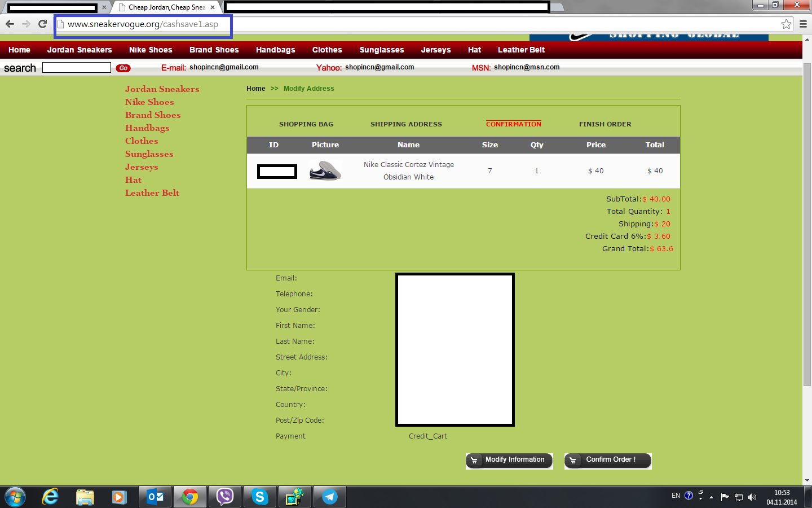Open Outlook from the taskbar
Screen dimensions: 812x508
click(x=155, y=497)
